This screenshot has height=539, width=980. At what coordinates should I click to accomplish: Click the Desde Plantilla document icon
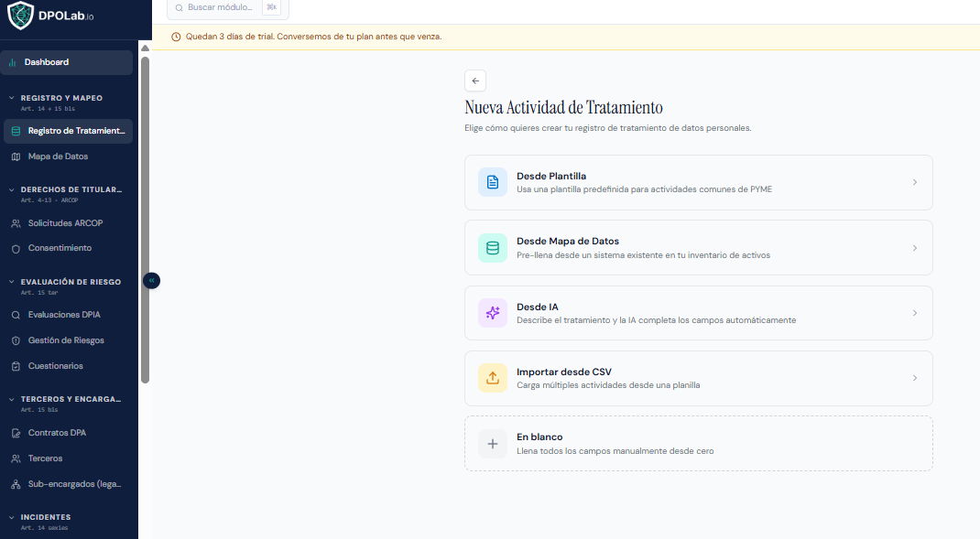(x=493, y=182)
